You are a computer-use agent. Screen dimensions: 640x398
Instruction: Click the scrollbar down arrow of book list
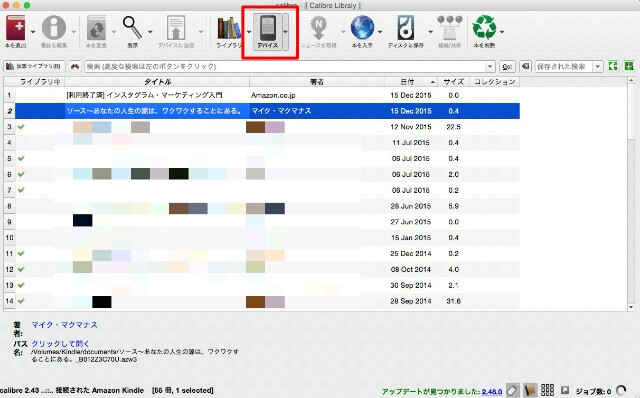(631, 307)
